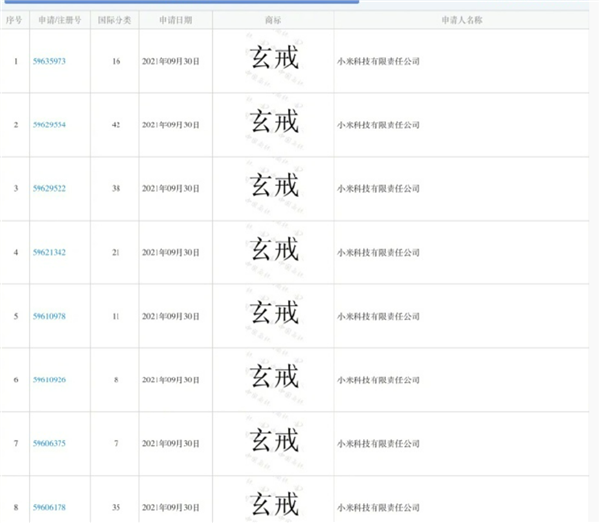This screenshot has width=600, height=523.
Task: Open application number 59610978 link
Action: point(49,316)
